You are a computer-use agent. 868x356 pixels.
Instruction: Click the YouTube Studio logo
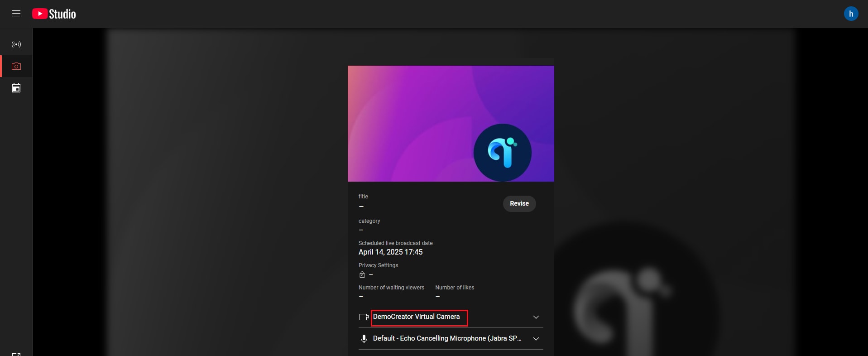[54, 14]
